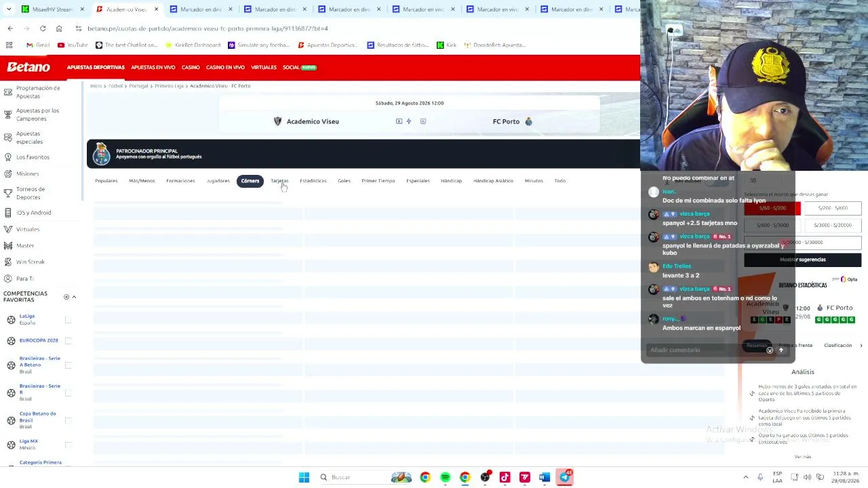Image resolution: width=868 pixels, height=488 pixels.
Task: Click the Academico Viseu team crest
Action: 277,121
